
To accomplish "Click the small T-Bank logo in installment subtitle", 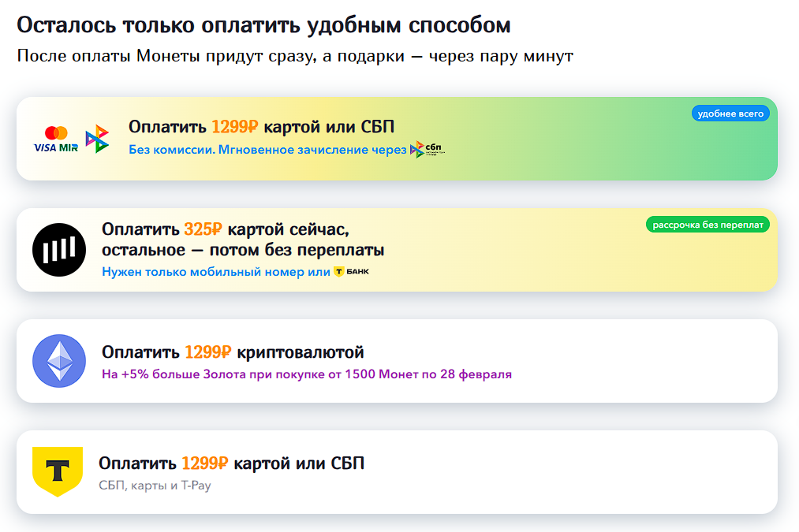I will [x=351, y=272].
